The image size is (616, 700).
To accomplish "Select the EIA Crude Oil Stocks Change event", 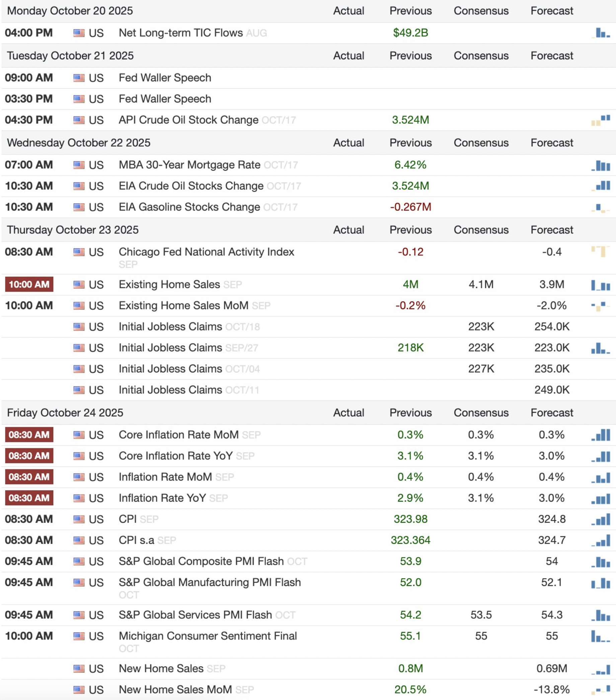I will pos(191,186).
